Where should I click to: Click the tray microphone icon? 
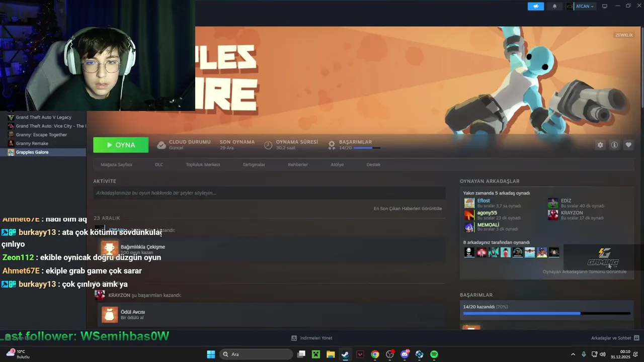click(x=584, y=354)
